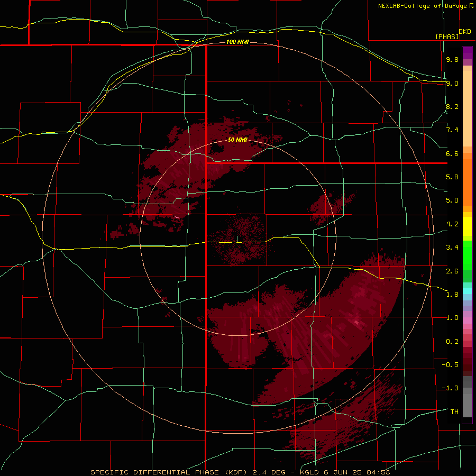This screenshot has width=476, height=476.
Task: Select the 8.2 scale label
Action: (x=452, y=106)
